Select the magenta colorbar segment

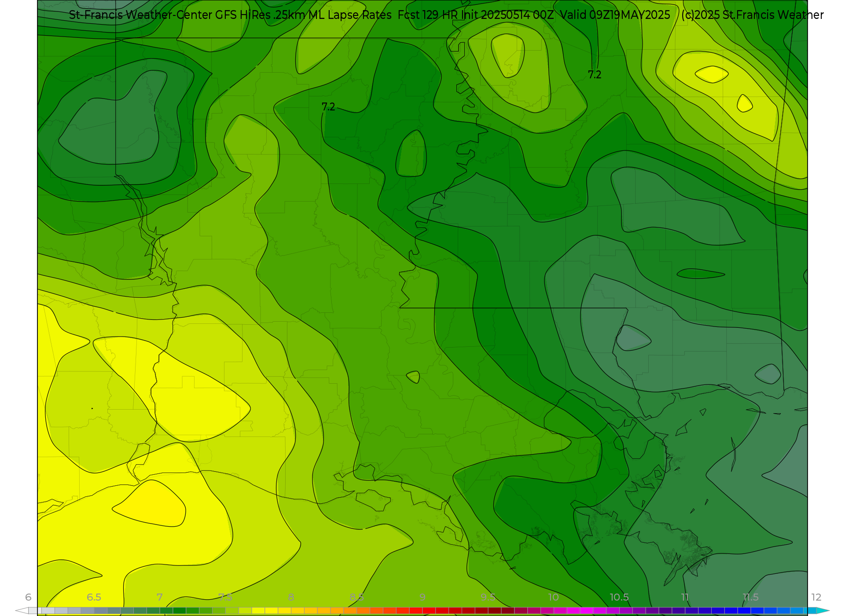click(587, 611)
